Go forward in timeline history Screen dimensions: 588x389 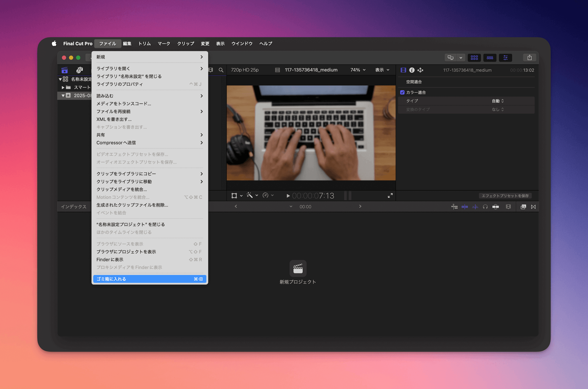pos(360,207)
